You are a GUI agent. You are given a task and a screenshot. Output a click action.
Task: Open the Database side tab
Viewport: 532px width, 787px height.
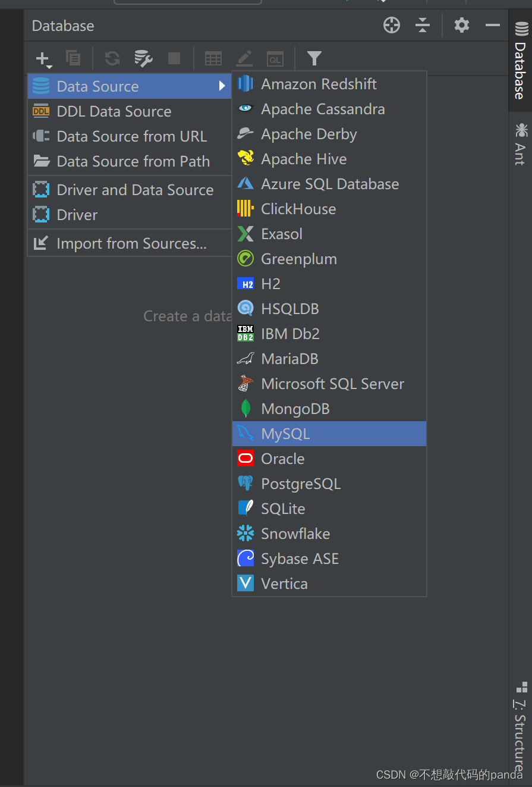[x=520, y=61]
